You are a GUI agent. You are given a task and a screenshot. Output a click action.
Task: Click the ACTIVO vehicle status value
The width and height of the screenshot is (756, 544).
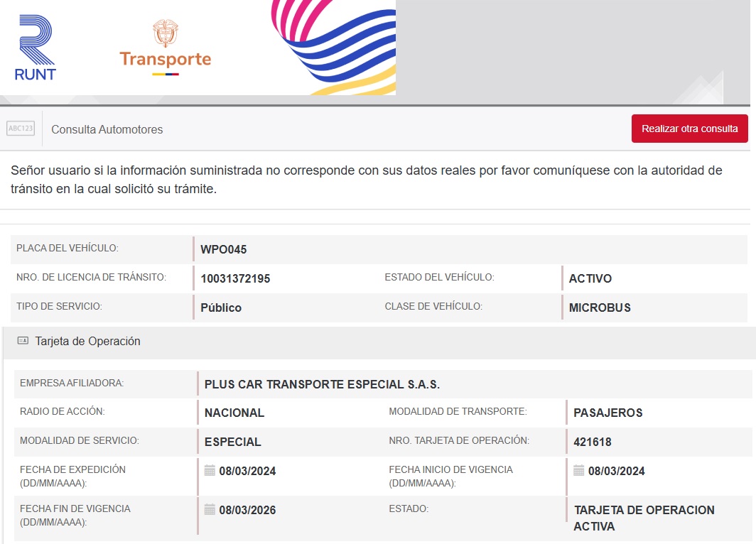tap(590, 278)
